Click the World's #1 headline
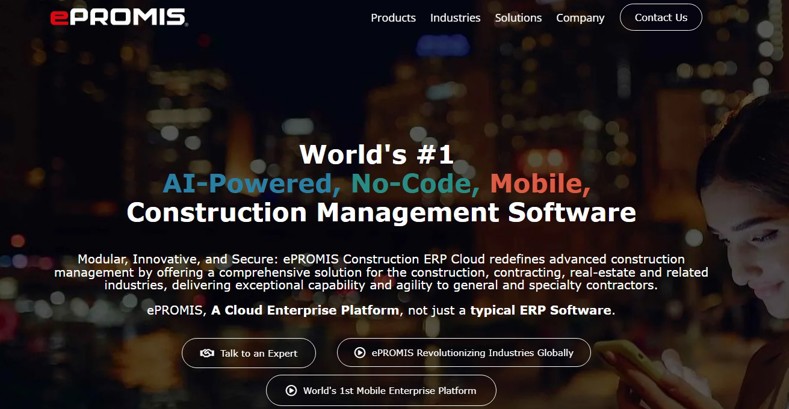This screenshot has width=789, height=409. tap(376, 154)
